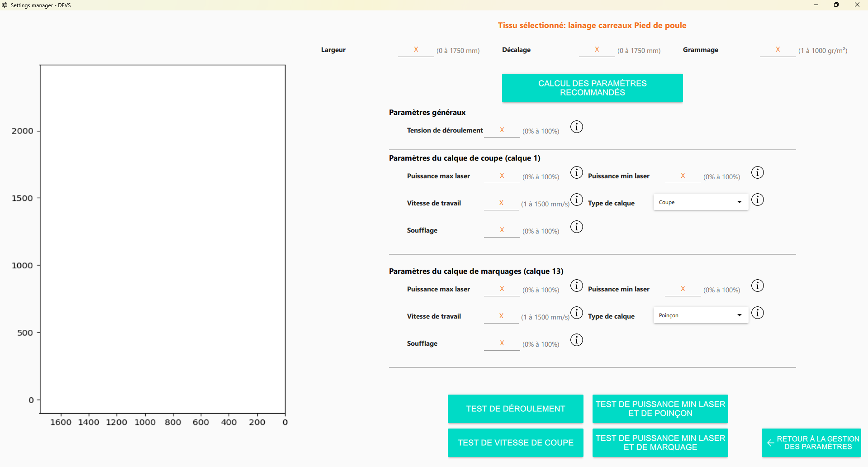This screenshot has height=467, width=868.
Task: Launch Test de puissance min laser et de poinçon
Action: [x=660, y=409]
